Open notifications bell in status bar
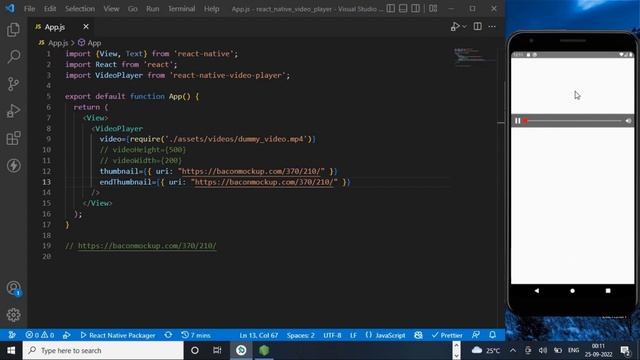640x360 pixels. 493,335
